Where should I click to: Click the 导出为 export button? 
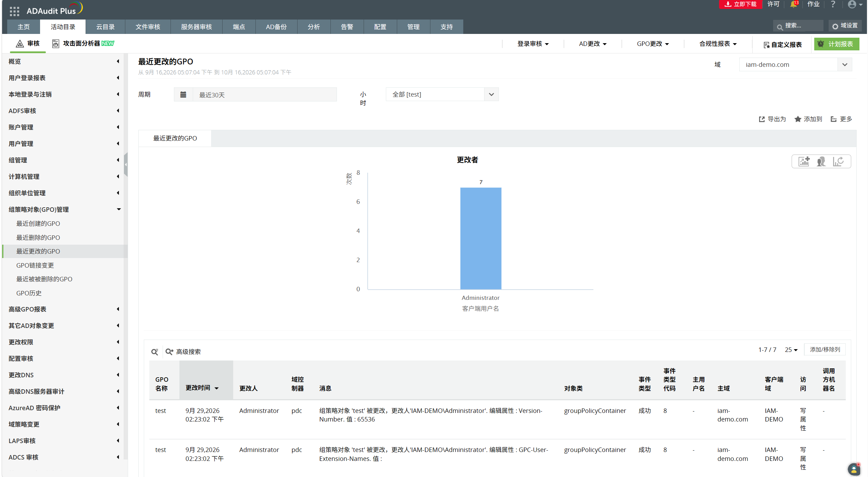[x=772, y=119]
